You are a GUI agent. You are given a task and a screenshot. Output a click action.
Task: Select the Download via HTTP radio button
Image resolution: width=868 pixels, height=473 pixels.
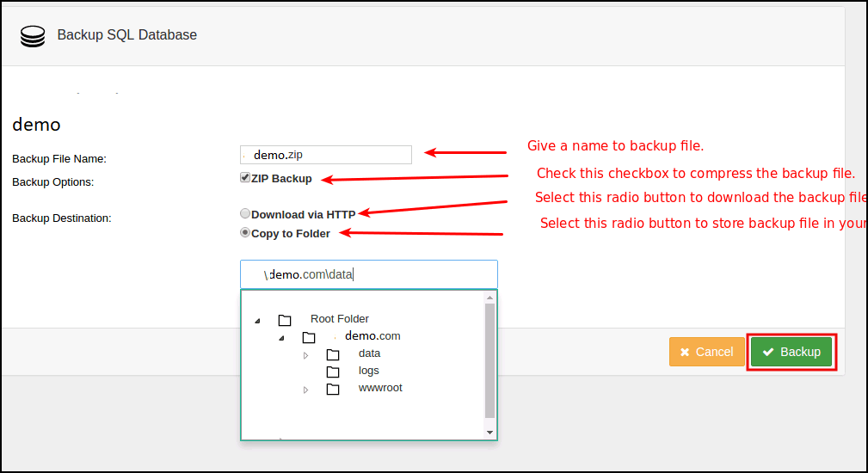(x=245, y=214)
